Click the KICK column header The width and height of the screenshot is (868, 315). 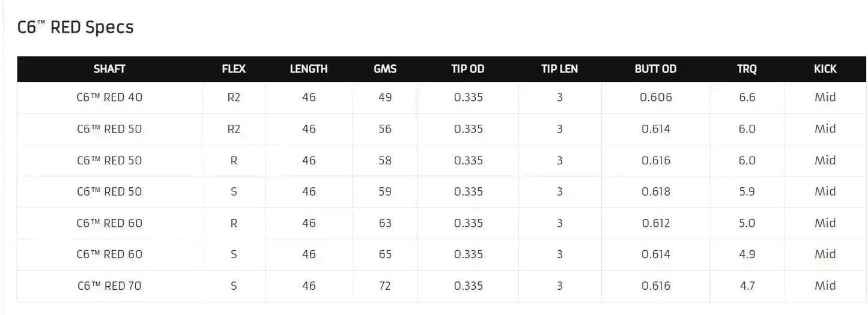[825, 69]
